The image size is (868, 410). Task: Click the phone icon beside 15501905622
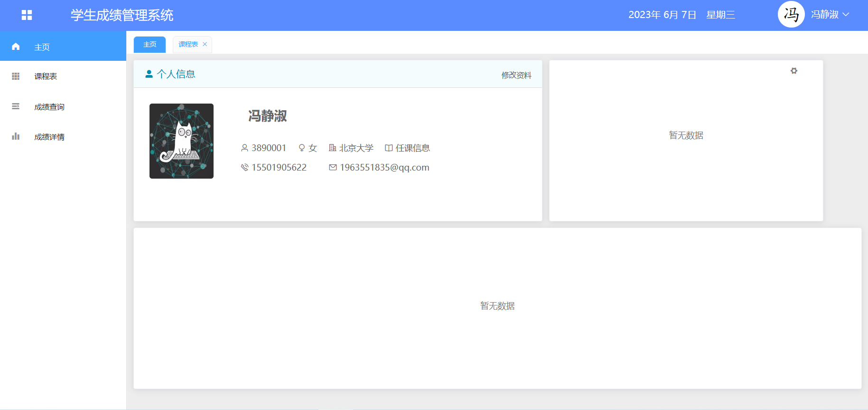click(x=245, y=167)
